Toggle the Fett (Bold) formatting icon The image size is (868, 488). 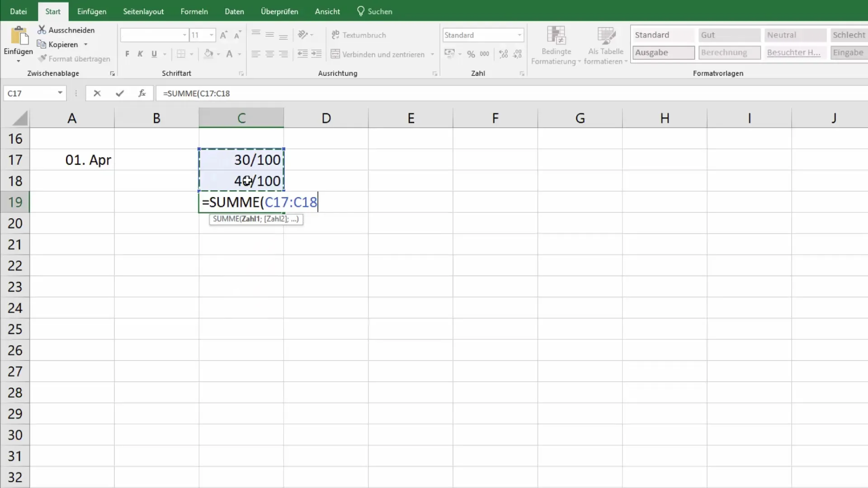tap(127, 54)
